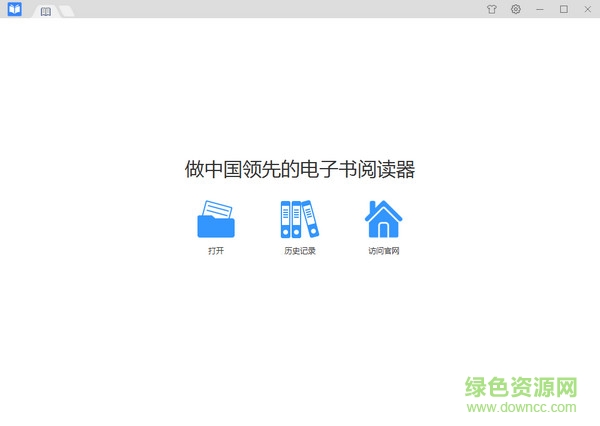Click the green leaf watermark logo
600x426 pixels.
477,386
